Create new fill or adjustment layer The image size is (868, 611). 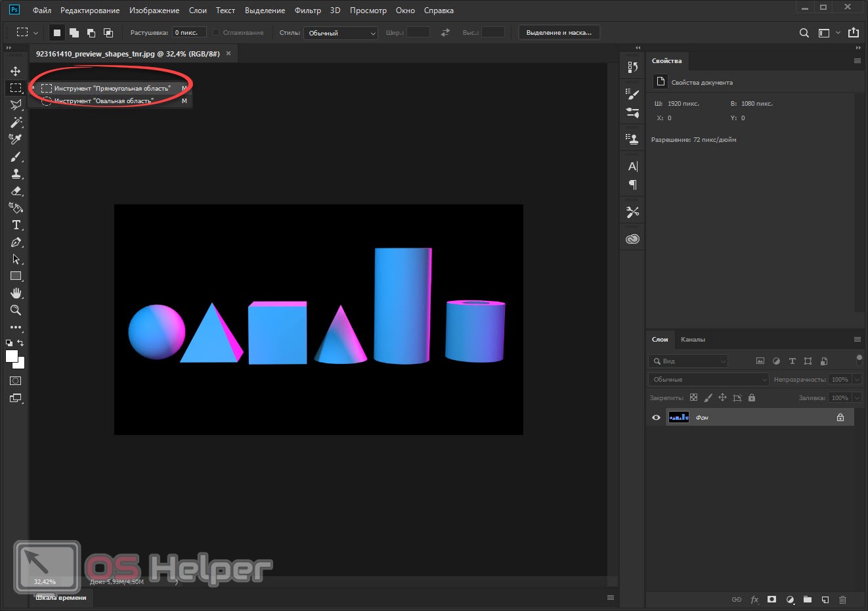(790, 600)
